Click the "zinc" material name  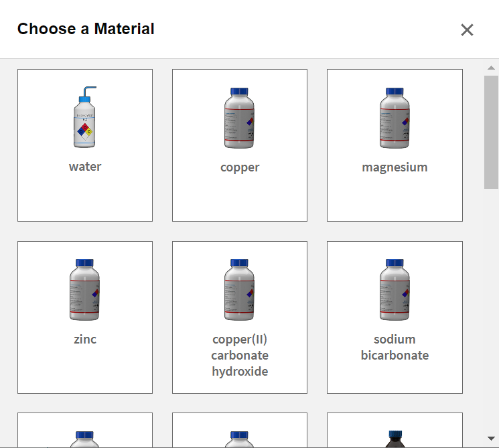pos(85,339)
